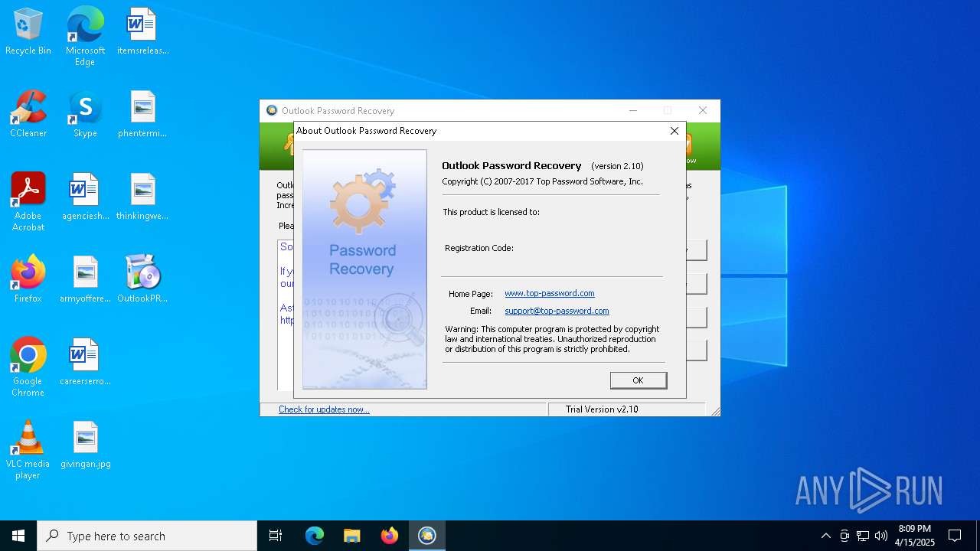980x551 pixels.
Task: Launch CCleaner from the desktop
Action: (28, 115)
